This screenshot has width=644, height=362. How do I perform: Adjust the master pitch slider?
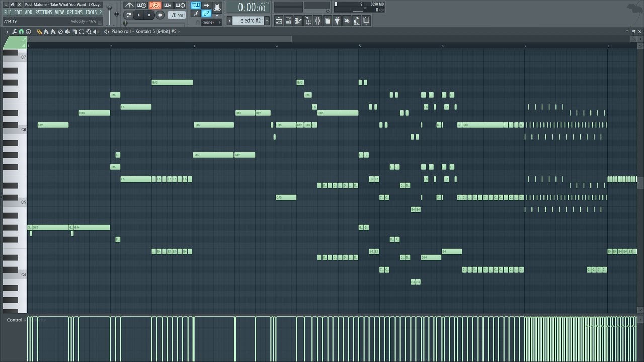(x=116, y=14)
